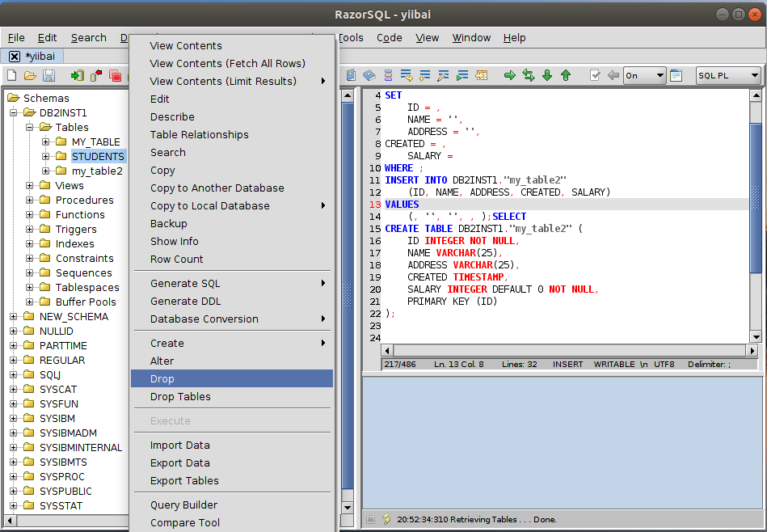Click the green down arrow toolbar icon

547,75
